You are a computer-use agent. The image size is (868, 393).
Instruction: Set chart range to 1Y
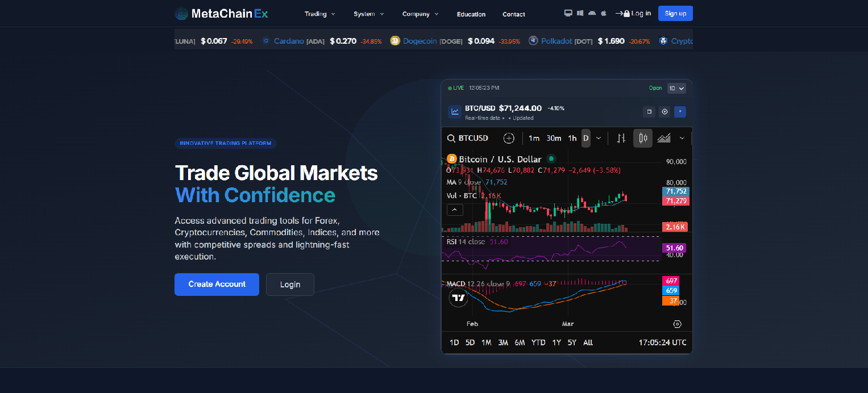556,342
